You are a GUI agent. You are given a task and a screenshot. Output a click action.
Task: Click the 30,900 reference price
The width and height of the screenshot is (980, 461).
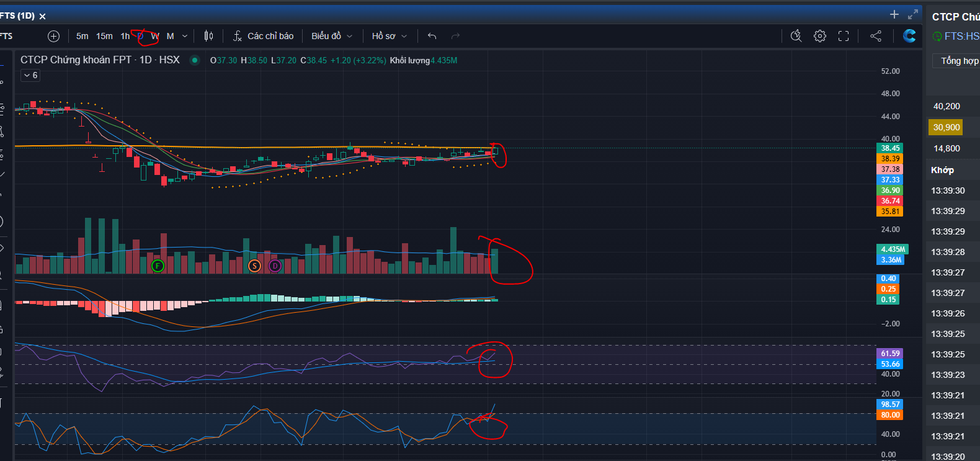(946, 127)
